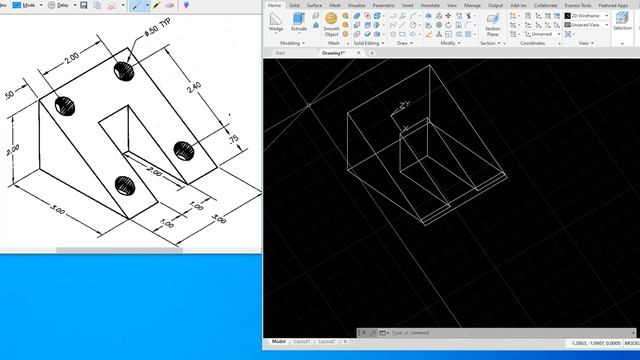Switch to the Surface ribbon tab

(314, 5)
